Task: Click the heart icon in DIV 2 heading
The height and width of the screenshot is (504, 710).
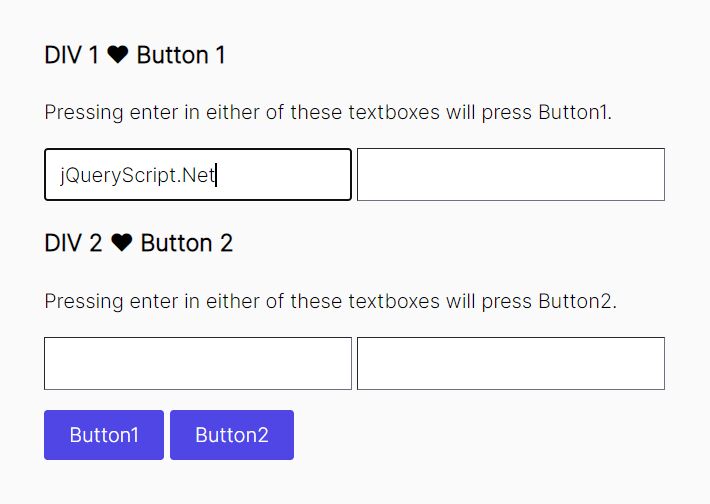Action: [x=122, y=244]
